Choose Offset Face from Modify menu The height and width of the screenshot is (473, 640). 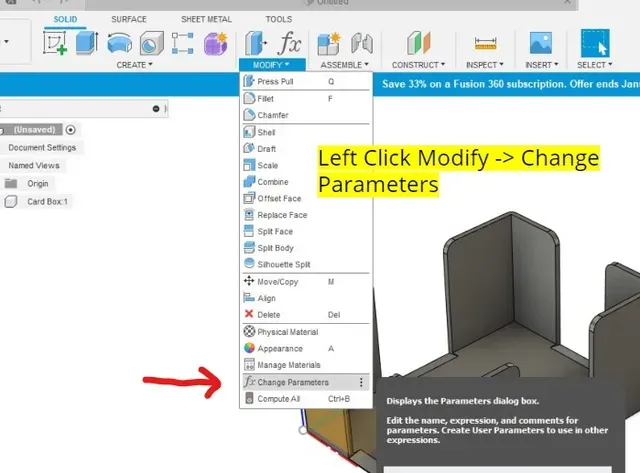coord(306,198)
